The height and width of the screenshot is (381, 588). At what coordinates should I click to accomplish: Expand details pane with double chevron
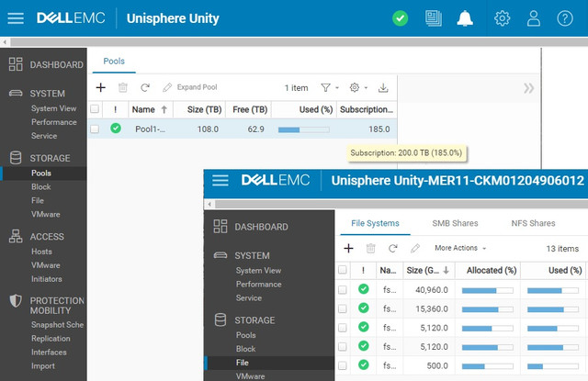click(529, 88)
